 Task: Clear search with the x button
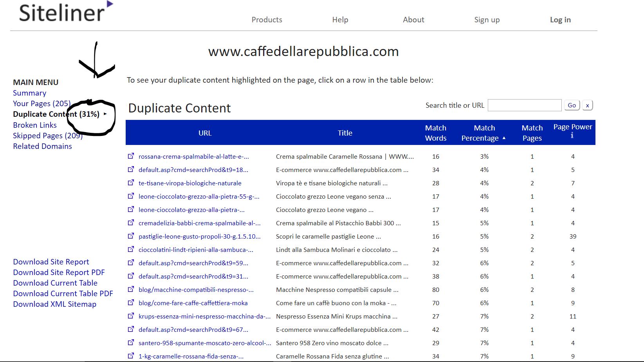587,105
